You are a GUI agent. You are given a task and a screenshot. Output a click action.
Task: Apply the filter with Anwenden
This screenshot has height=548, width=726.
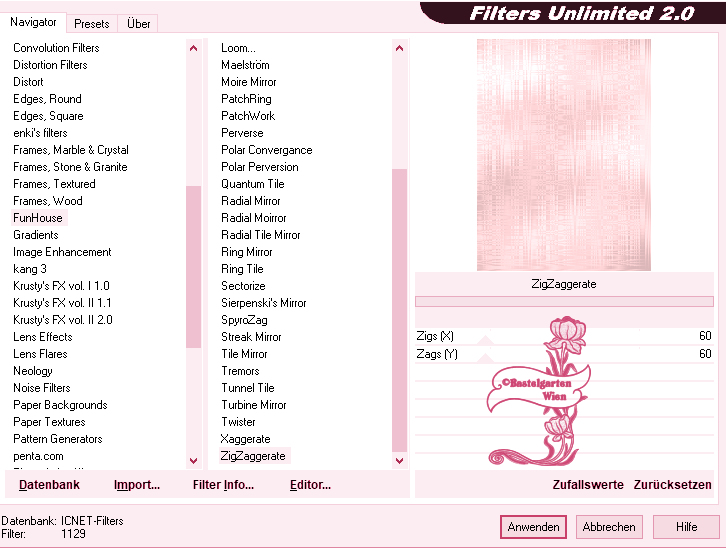click(x=533, y=527)
